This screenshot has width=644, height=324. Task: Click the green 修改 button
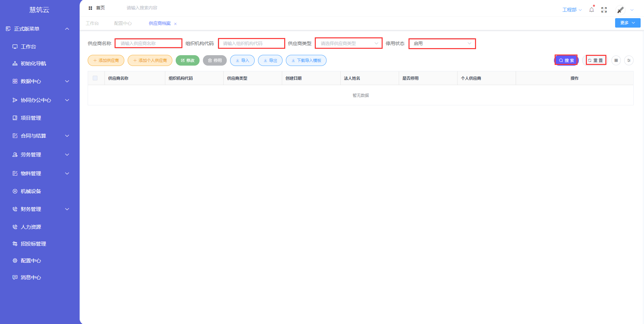pos(187,61)
